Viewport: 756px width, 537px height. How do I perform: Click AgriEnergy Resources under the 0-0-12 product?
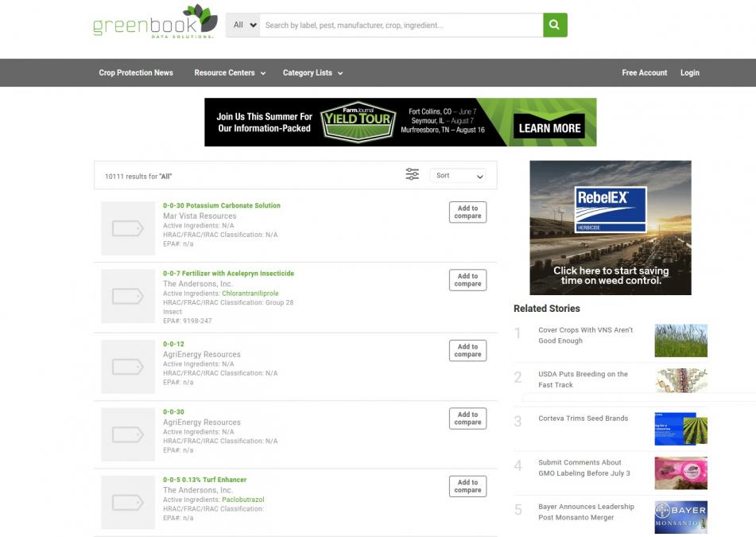pos(202,355)
